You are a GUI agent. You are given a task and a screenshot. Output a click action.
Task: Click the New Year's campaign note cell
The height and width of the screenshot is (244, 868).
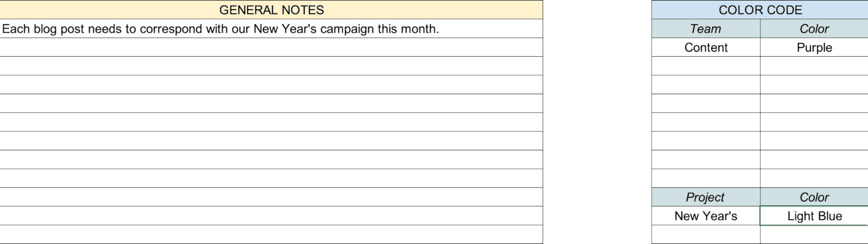pyautogui.click(x=271, y=29)
